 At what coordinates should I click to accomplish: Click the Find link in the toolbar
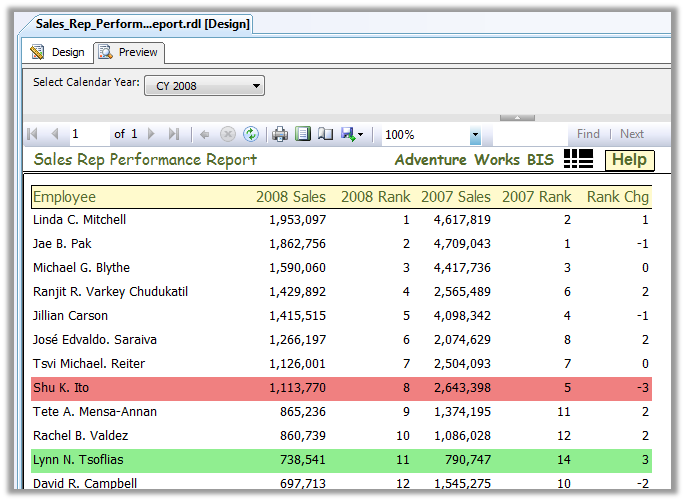coord(588,134)
